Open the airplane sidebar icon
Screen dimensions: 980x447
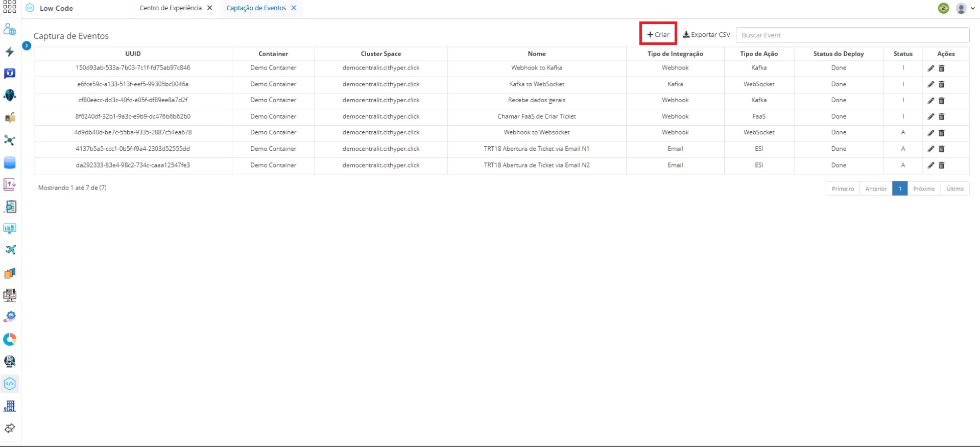click(x=10, y=250)
